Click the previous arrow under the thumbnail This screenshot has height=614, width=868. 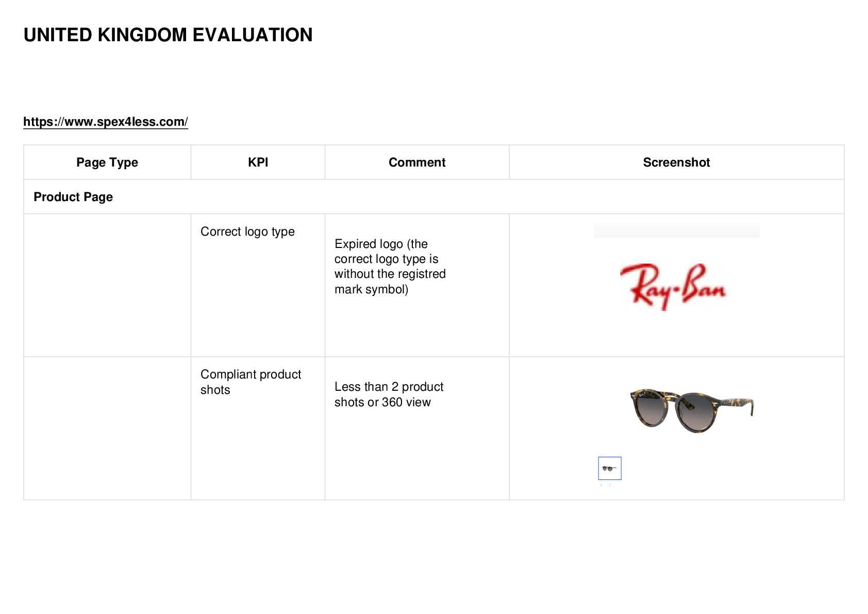(601, 485)
